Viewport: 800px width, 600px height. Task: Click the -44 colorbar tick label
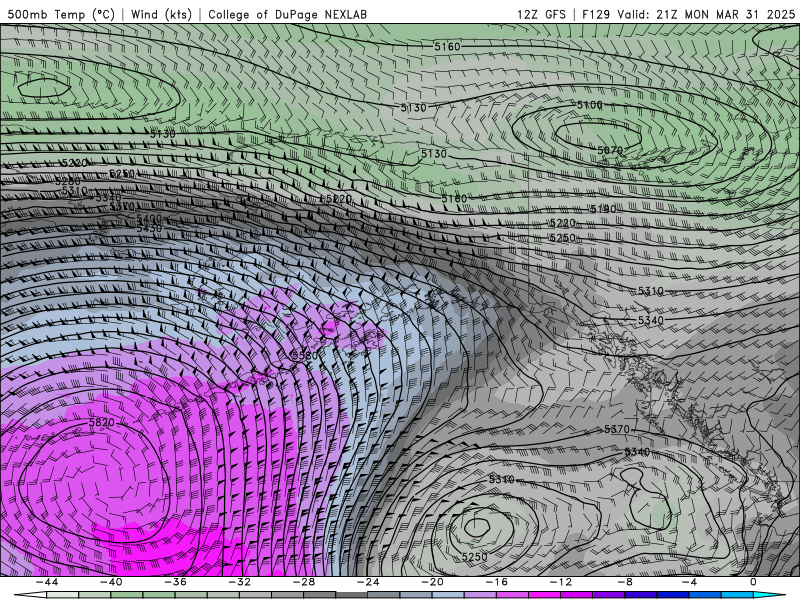click(46, 582)
